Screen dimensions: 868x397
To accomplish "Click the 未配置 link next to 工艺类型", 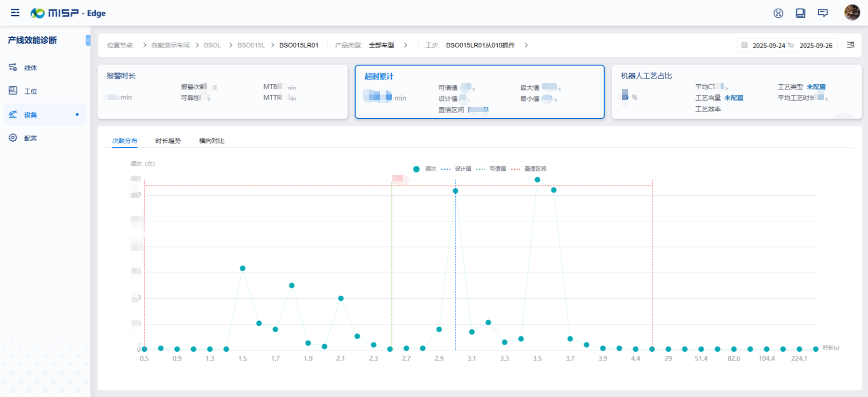I will point(816,87).
